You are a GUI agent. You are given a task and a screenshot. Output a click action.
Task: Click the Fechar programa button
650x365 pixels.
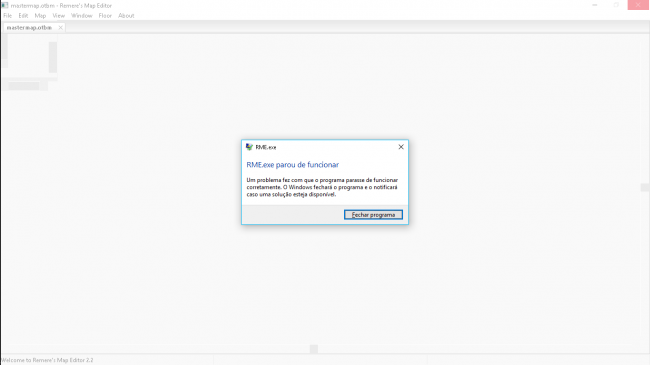coord(373,215)
